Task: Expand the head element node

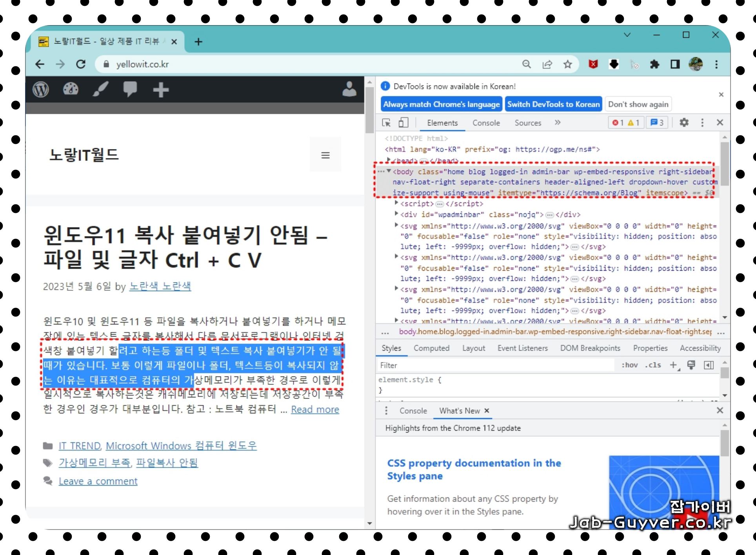Action: point(389,160)
